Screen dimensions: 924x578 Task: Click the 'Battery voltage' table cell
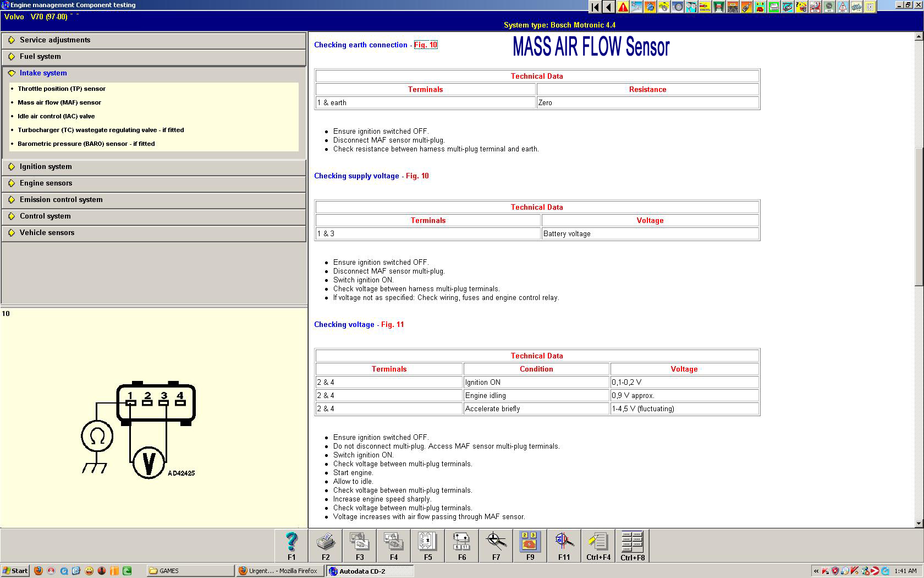[650, 234]
